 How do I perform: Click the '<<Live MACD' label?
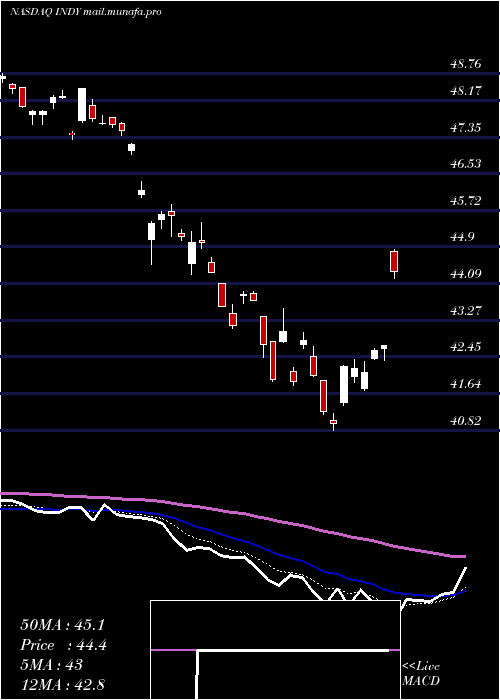pos(421,674)
